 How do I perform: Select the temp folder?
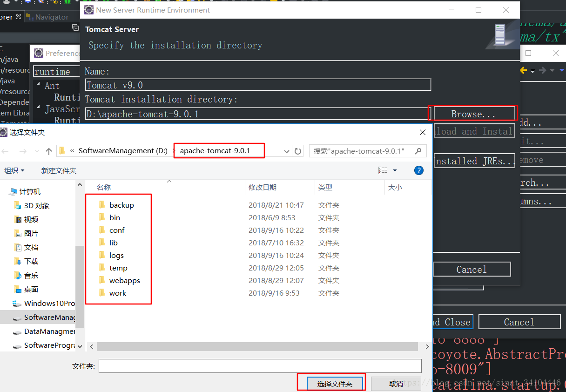118,268
